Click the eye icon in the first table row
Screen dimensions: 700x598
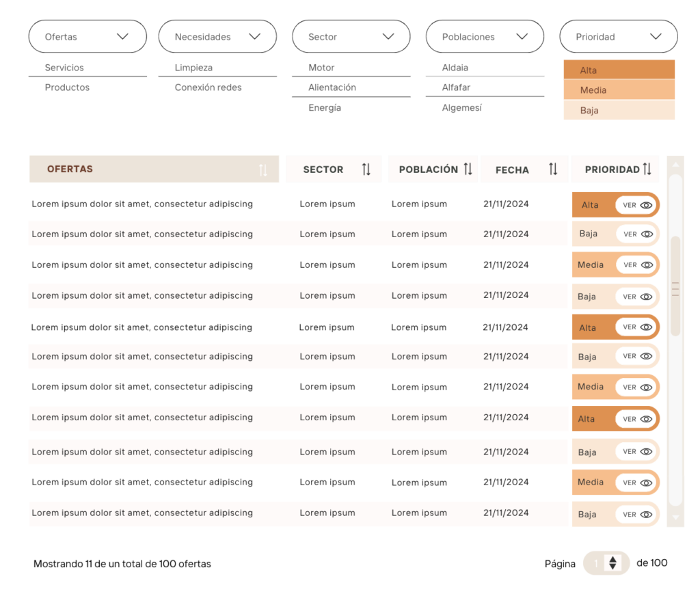(x=646, y=205)
